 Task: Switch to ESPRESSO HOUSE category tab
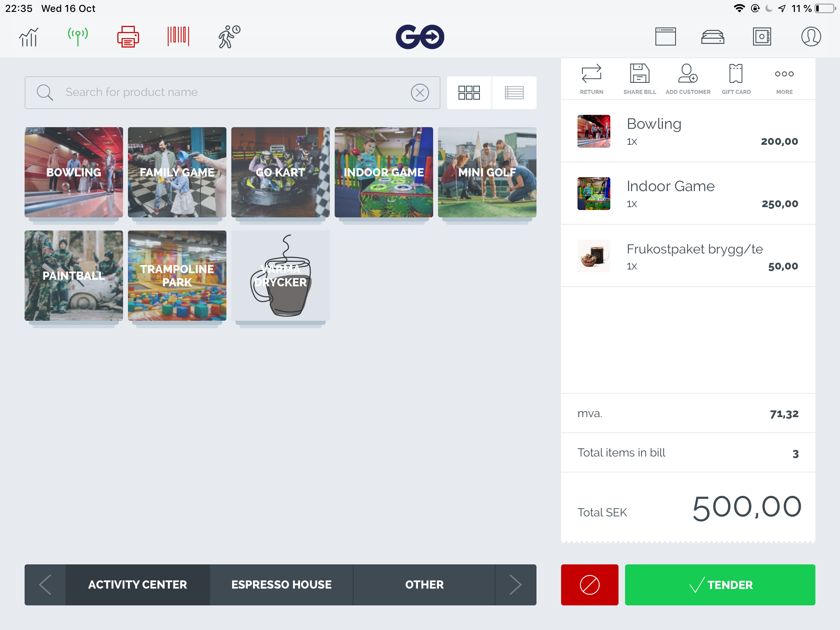[x=281, y=584]
